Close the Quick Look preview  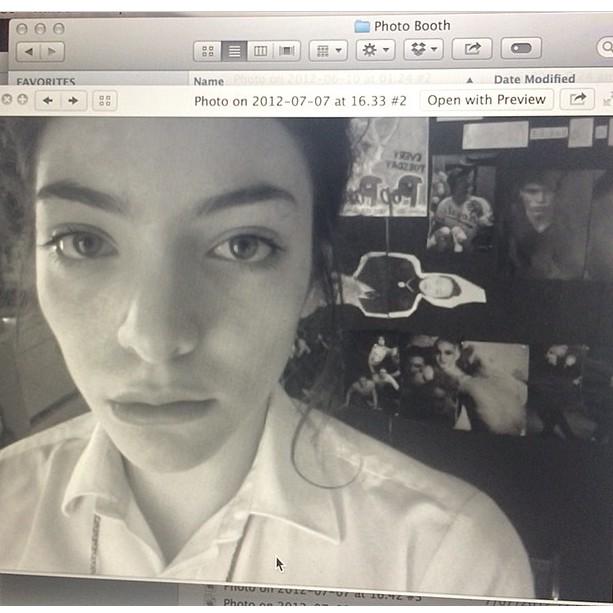(7, 99)
